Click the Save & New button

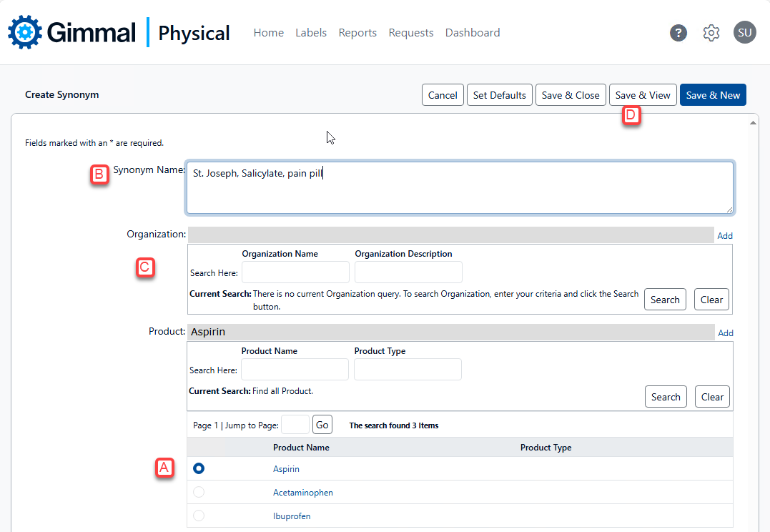pos(713,95)
